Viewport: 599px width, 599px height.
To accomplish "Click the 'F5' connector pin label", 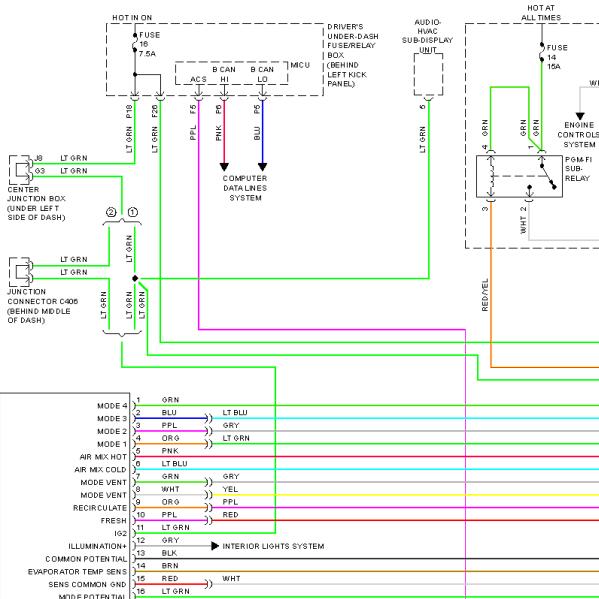I will (193, 110).
